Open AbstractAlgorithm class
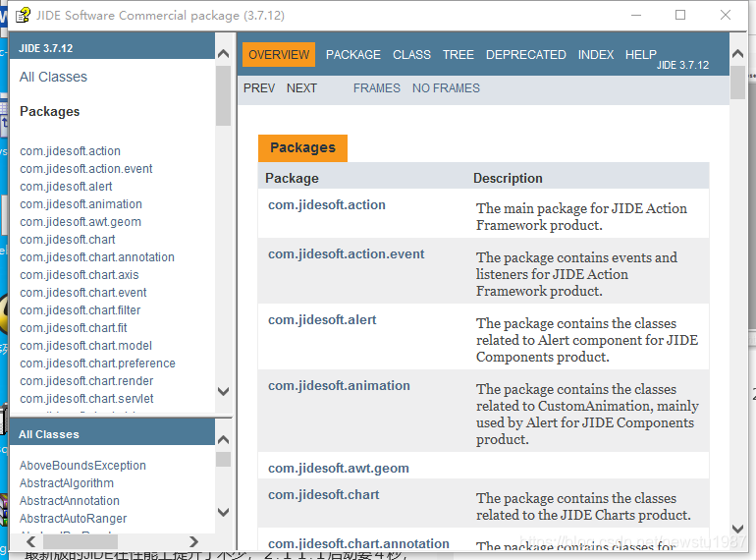The height and width of the screenshot is (560, 756). coord(67,482)
